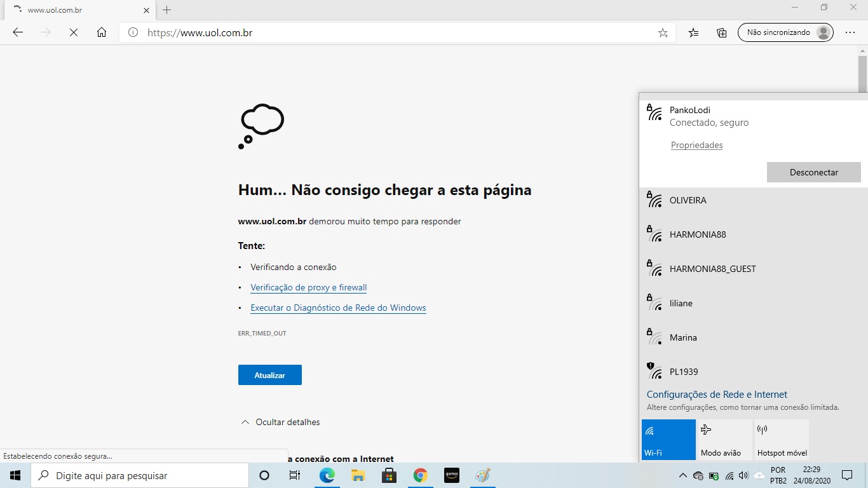Launch Google Chrome from taskbar

420,475
